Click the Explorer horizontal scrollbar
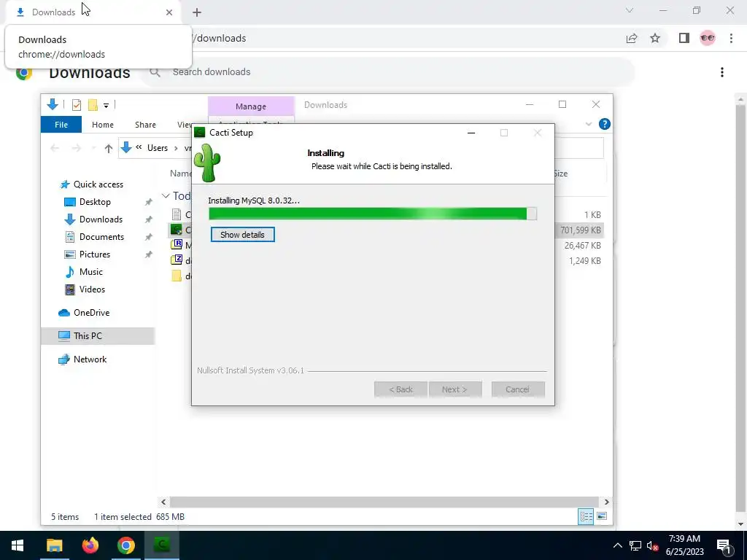 (384, 502)
